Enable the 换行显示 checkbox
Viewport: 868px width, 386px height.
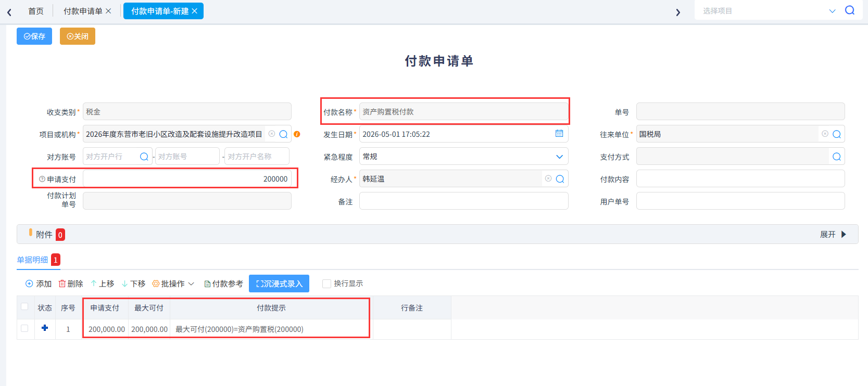point(326,284)
